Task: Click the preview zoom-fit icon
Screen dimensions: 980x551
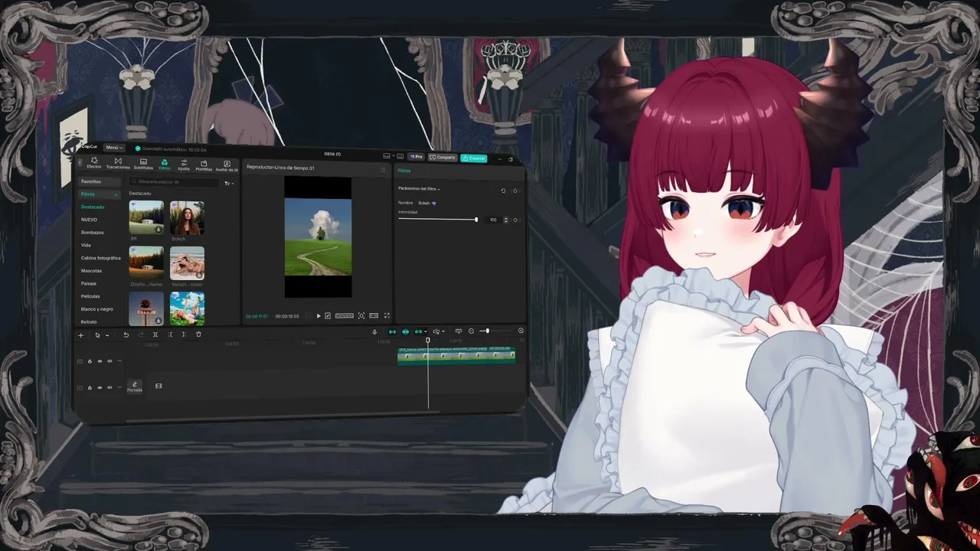Action: (x=361, y=316)
